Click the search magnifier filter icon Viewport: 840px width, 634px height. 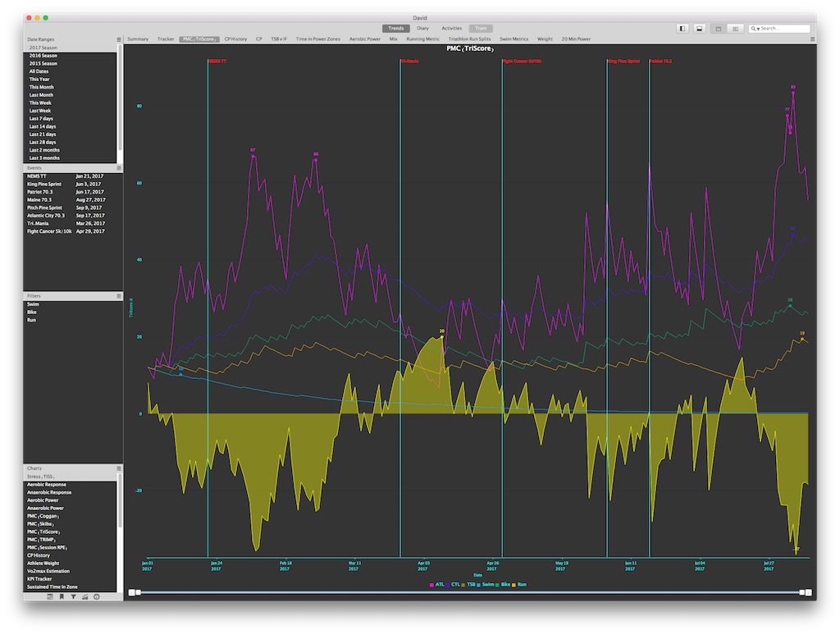click(755, 29)
